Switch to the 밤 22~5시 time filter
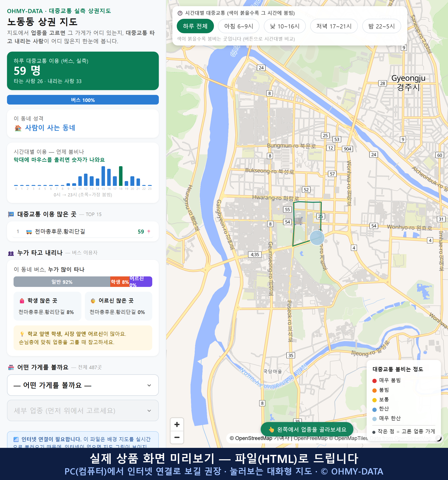 tap(381, 26)
